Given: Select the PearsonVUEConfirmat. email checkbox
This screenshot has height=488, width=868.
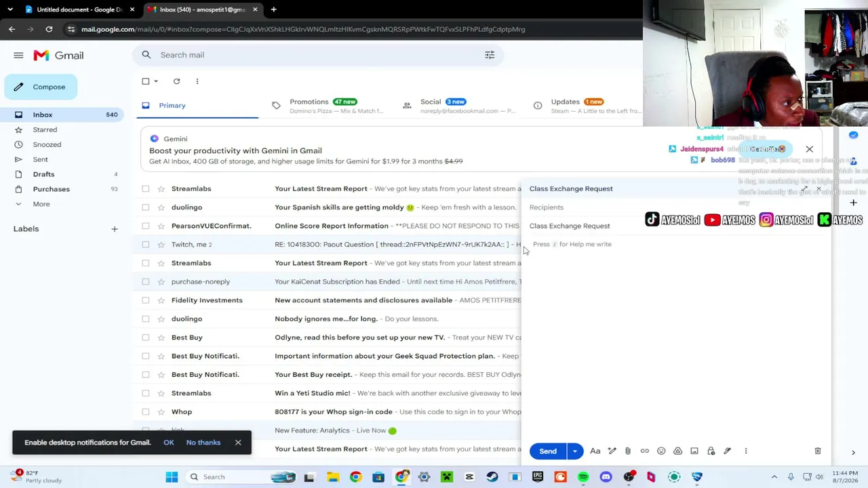Looking at the screenshot, I should point(146,226).
